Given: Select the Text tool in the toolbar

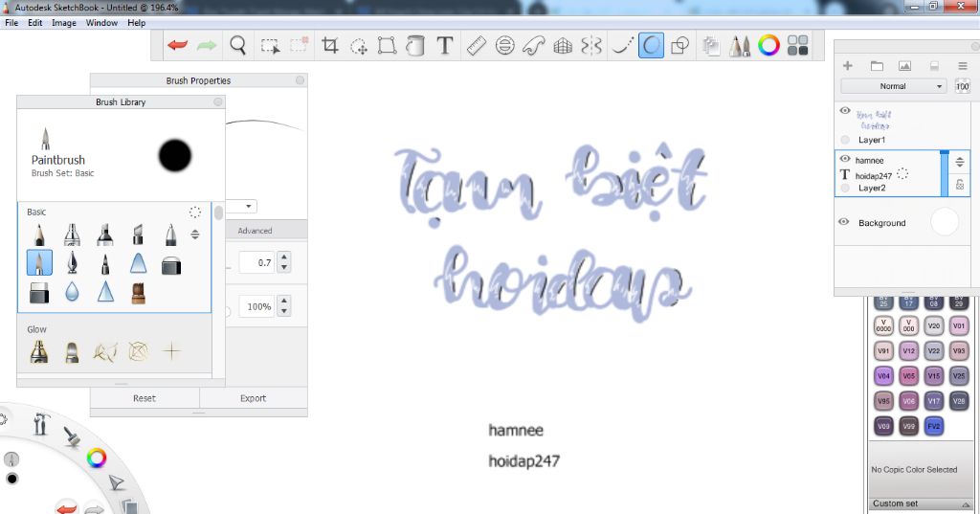Looking at the screenshot, I should tap(444, 46).
